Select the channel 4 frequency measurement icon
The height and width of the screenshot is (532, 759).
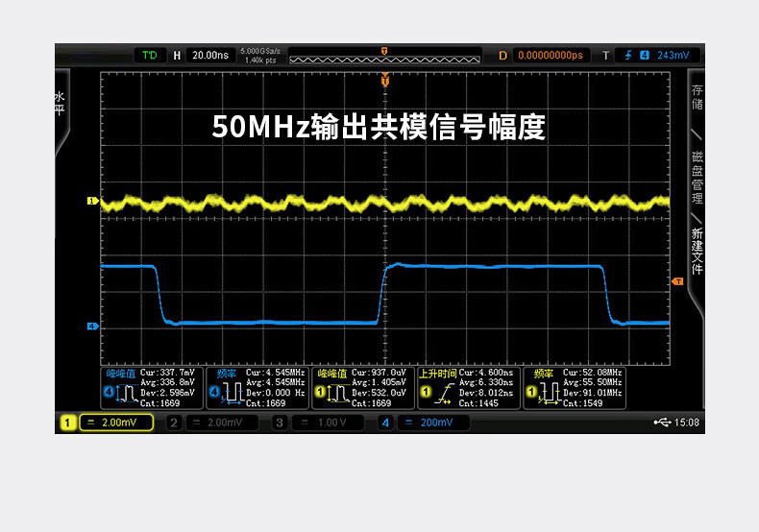coord(227,393)
